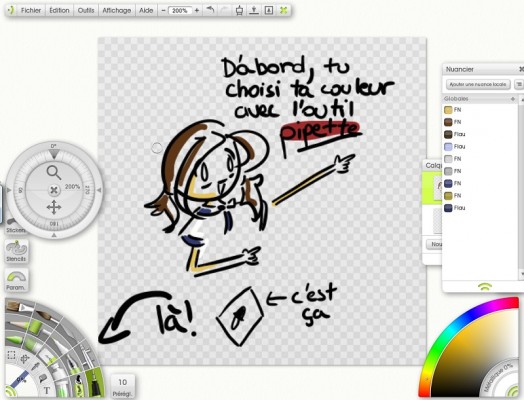Select the light blue Flou swatch
This screenshot has width=524, height=400.
448,146
